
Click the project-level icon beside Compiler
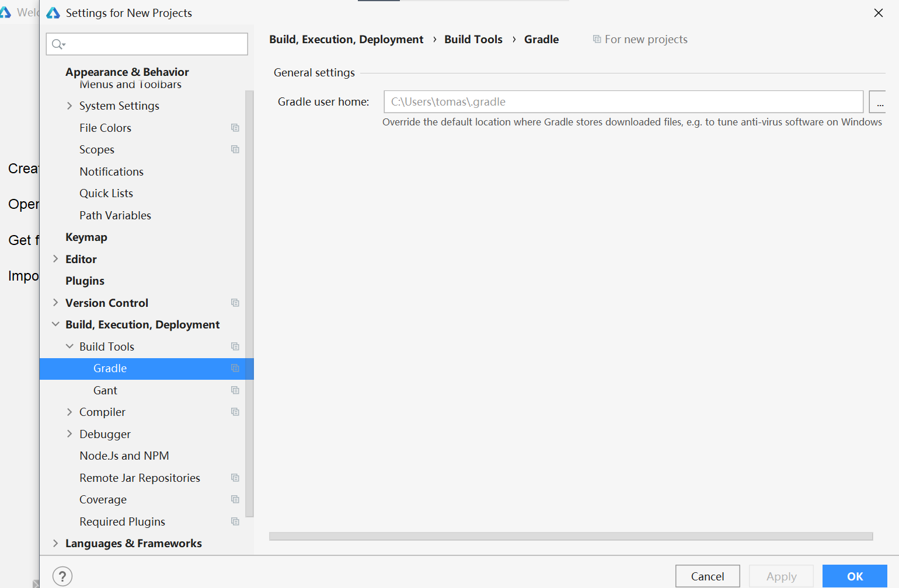235,412
